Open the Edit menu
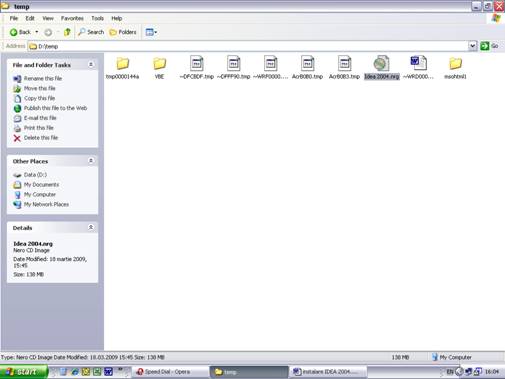 (x=30, y=18)
